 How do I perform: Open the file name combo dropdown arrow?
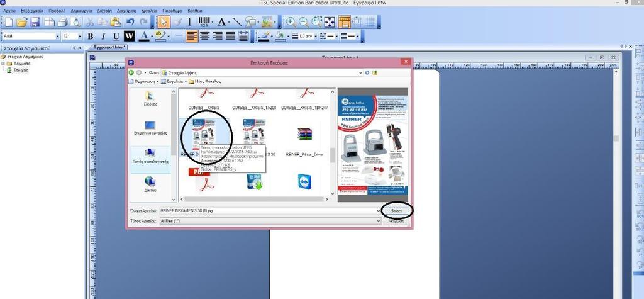click(x=378, y=211)
